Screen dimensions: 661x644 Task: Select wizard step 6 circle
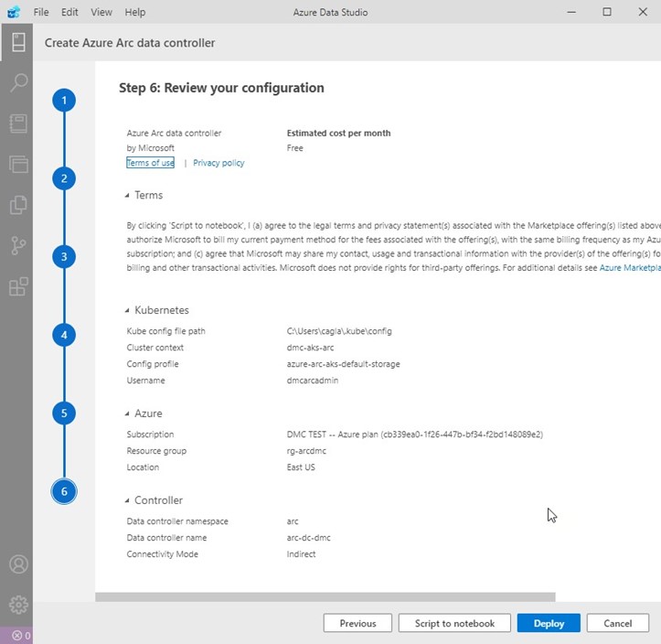click(x=64, y=491)
